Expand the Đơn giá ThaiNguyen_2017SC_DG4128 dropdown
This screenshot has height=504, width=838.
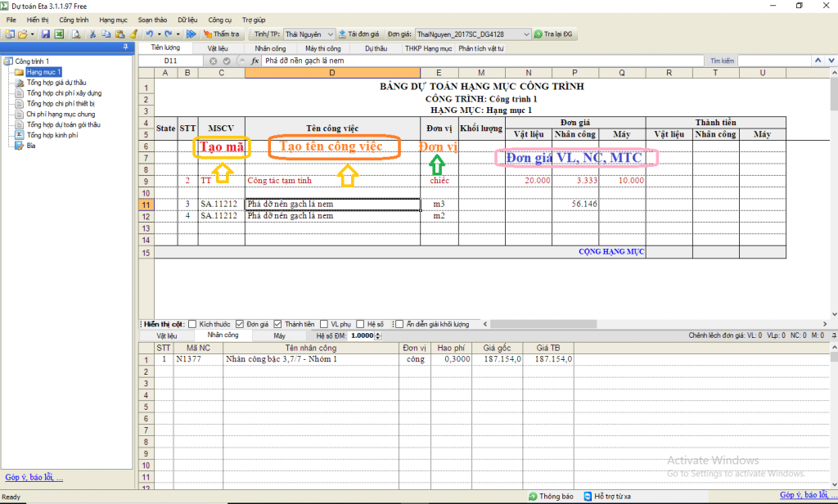pos(525,34)
